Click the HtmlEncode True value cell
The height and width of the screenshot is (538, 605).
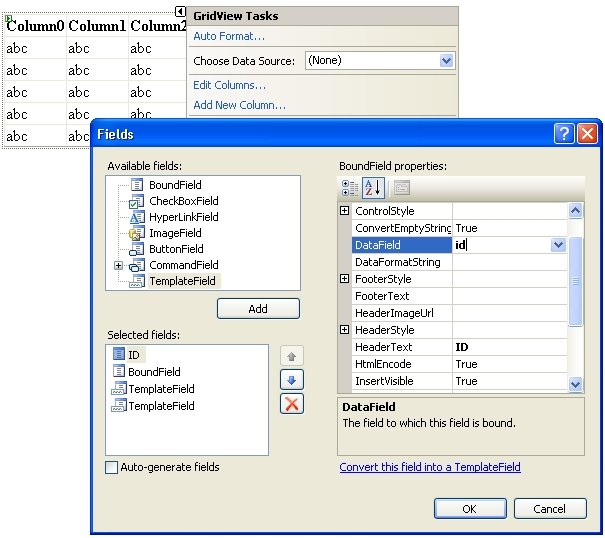tap(510, 364)
